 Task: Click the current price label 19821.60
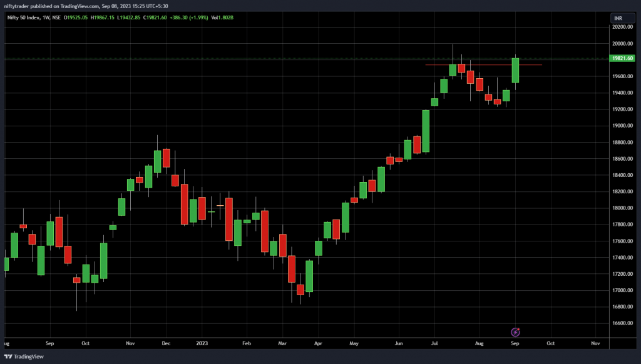tap(622, 58)
